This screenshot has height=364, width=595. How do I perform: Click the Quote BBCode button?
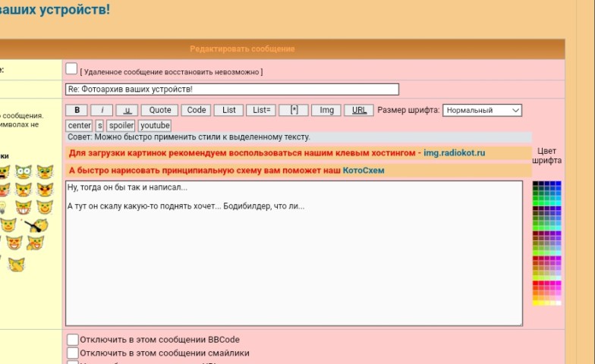(160, 110)
